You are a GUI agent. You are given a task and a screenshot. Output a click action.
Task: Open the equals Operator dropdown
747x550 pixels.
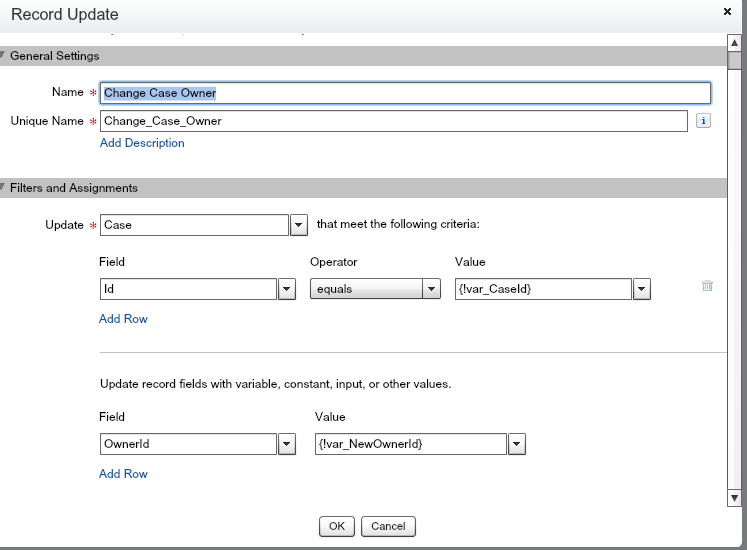pos(431,289)
